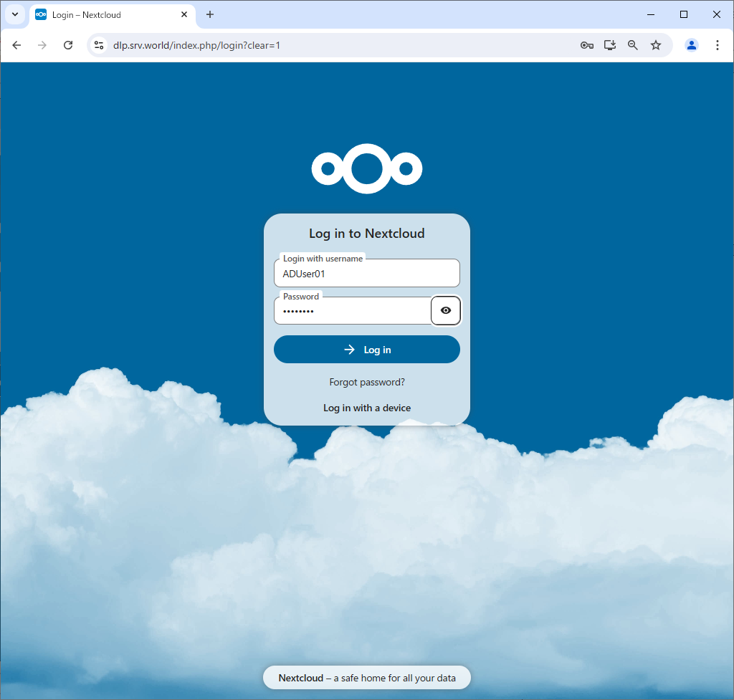Screen dimensions: 734x700
Task: Open the Nextcloud footer link
Action: click(x=300, y=678)
